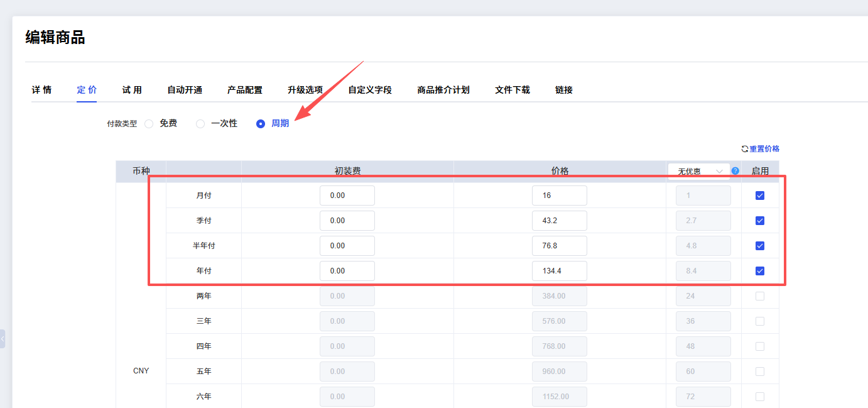Screen dimensions: 868x408
Task: Click the blue help question mark icon
Action: [735, 171]
